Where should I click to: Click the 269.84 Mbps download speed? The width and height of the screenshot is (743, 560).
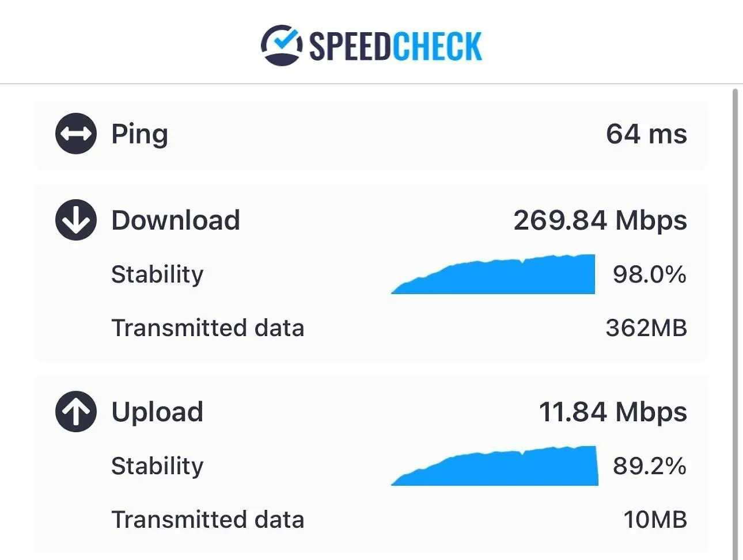(x=600, y=220)
